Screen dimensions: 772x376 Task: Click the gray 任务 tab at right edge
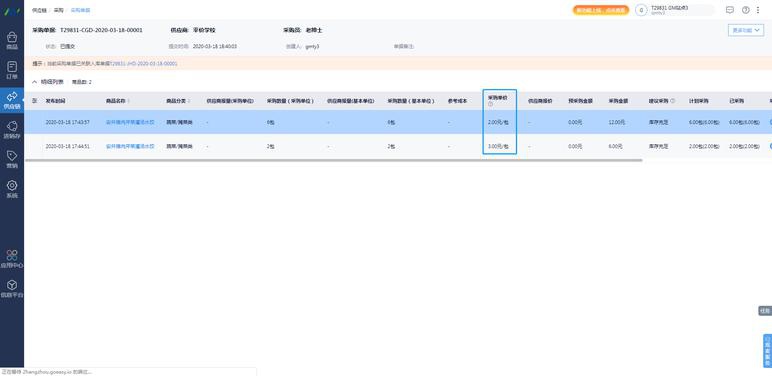765,311
